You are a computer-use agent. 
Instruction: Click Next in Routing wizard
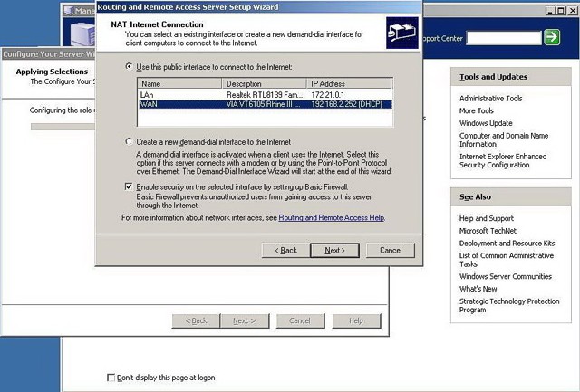(x=334, y=250)
